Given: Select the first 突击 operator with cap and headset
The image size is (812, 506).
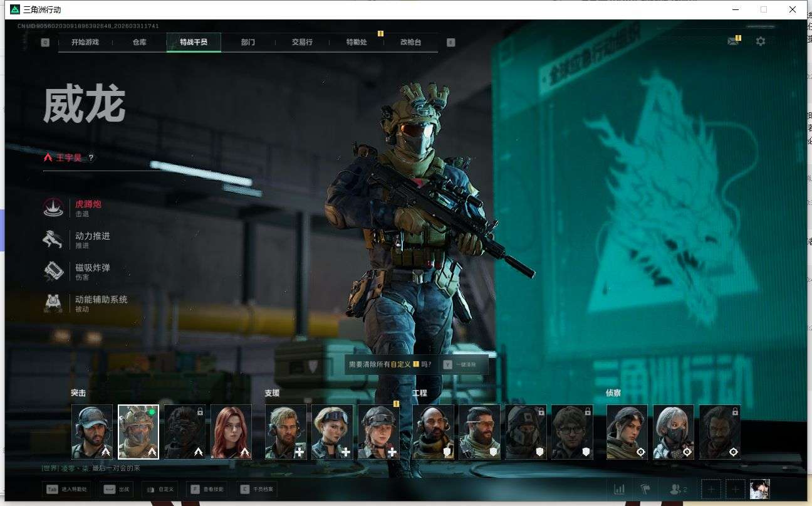Looking at the screenshot, I should [x=92, y=432].
